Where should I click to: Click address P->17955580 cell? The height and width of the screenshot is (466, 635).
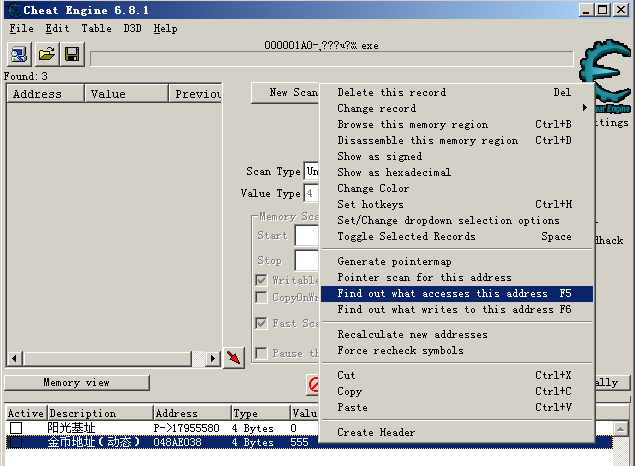pyautogui.click(x=186, y=428)
